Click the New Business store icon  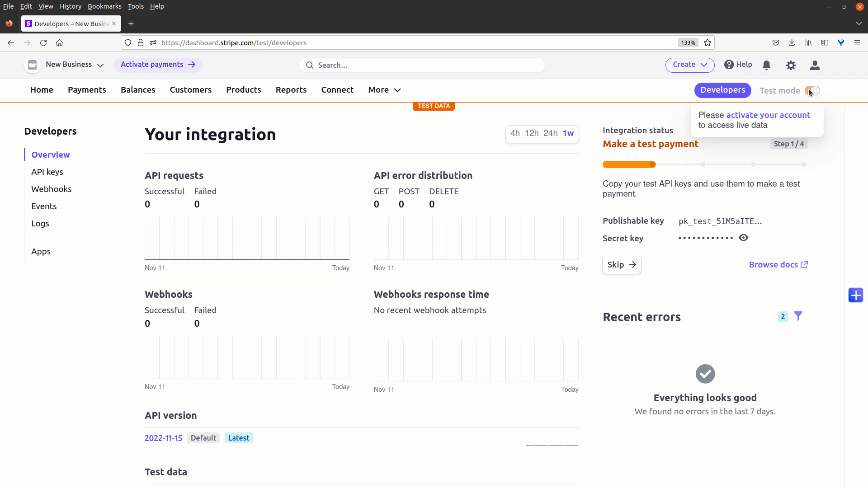pos(33,65)
